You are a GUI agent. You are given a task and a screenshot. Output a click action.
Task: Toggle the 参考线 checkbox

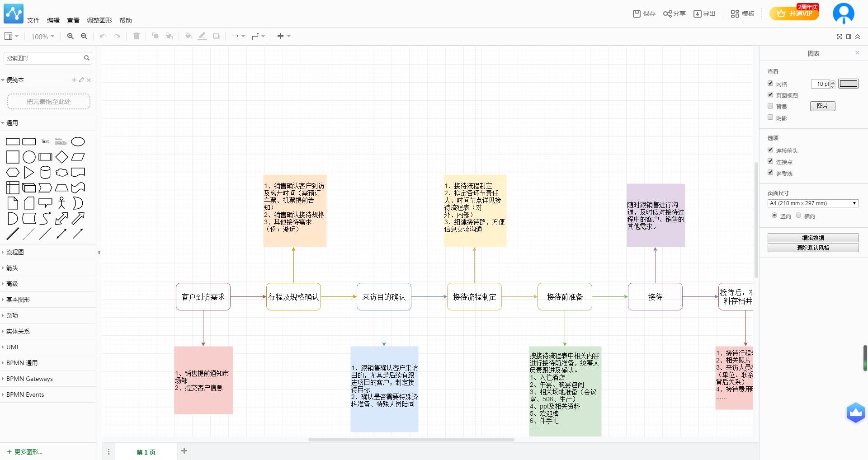point(770,173)
